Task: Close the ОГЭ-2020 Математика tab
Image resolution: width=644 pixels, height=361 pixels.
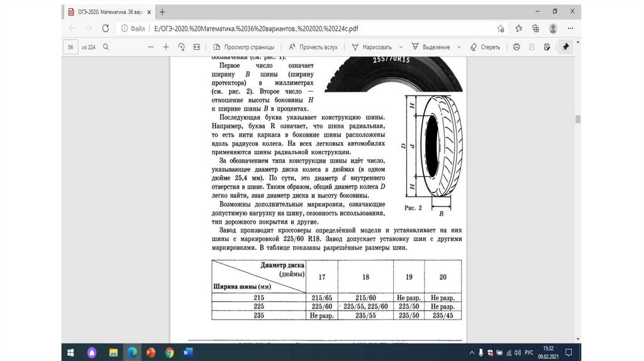Action: [x=148, y=13]
